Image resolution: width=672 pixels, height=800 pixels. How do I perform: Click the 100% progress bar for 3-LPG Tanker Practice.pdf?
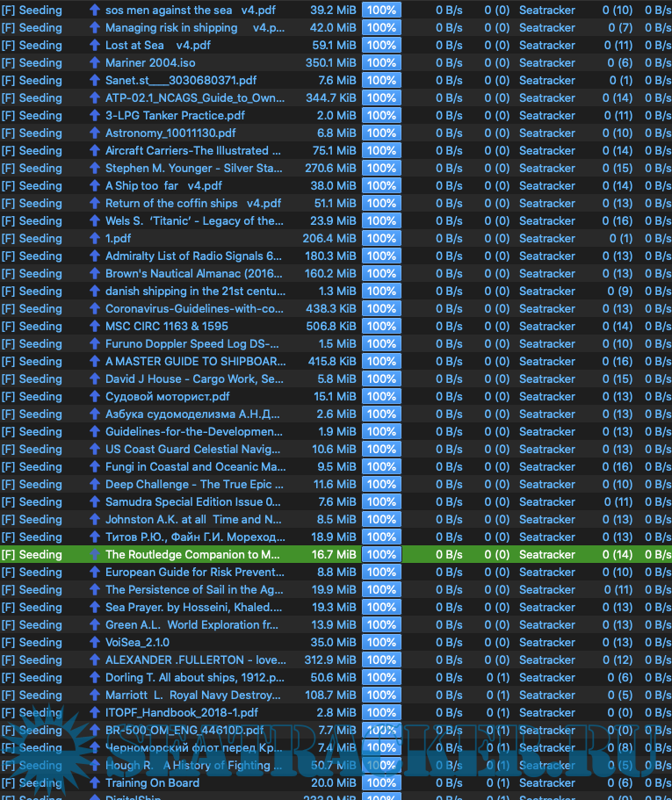[381, 116]
